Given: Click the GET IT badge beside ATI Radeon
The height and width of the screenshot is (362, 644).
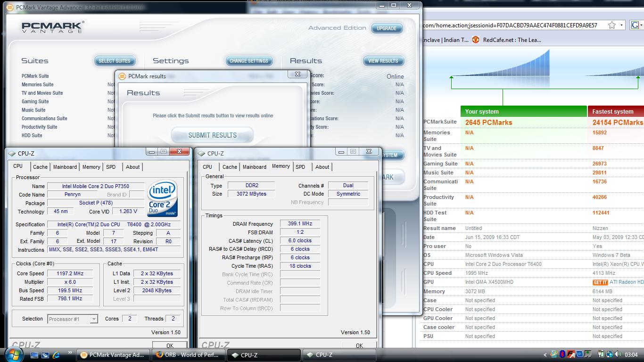Looking at the screenshot, I should point(600,282).
